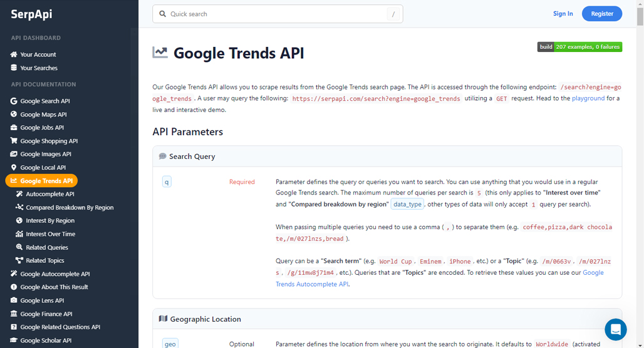The height and width of the screenshot is (348, 644).
Task: Open Compared Breakdown By Region sub-item
Action: pos(65,207)
